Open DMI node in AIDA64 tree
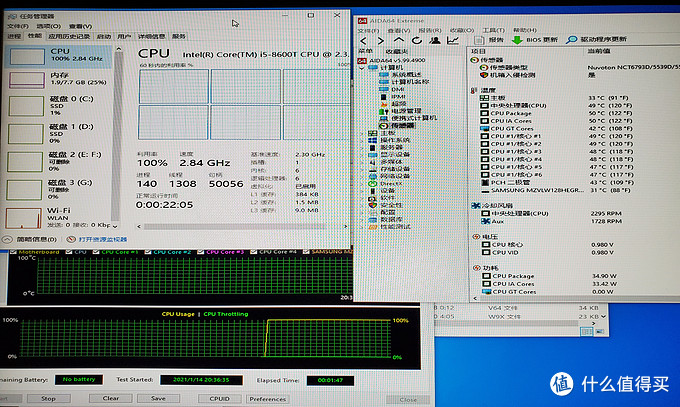Screen dimensions: 680x407 pyautogui.click(x=393, y=89)
